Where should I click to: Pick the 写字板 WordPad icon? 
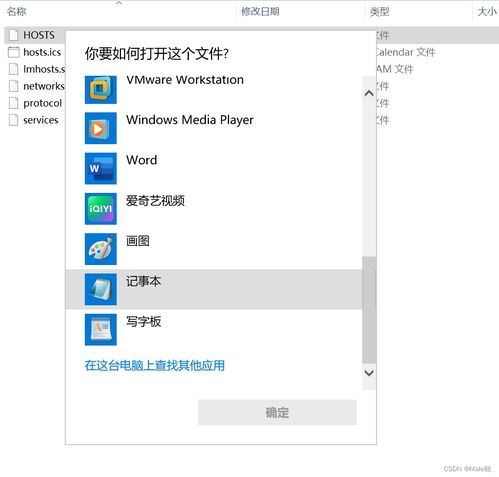point(101,330)
